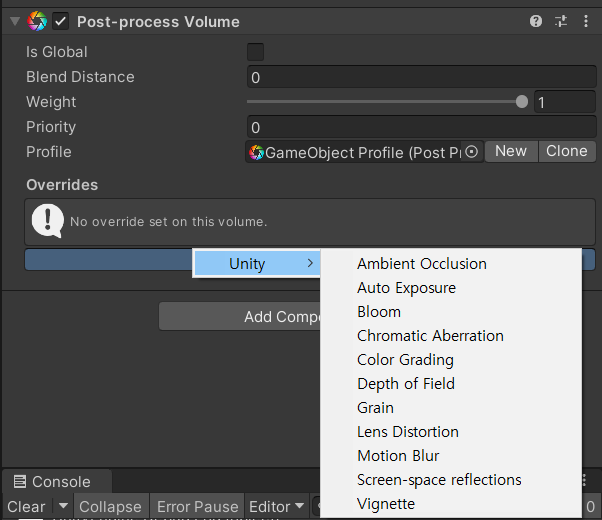Open the Clear button dropdown arrow
This screenshot has height=520, width=602.
point(63,506)
